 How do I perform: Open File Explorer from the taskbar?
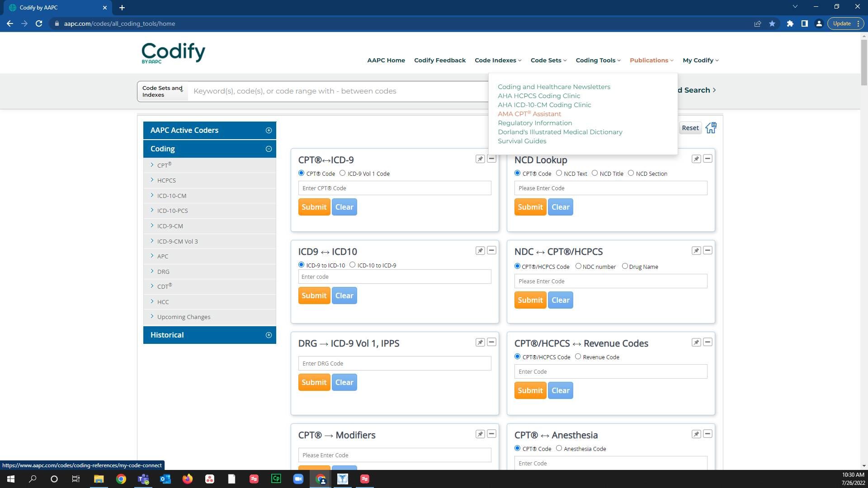coord(99,479)
